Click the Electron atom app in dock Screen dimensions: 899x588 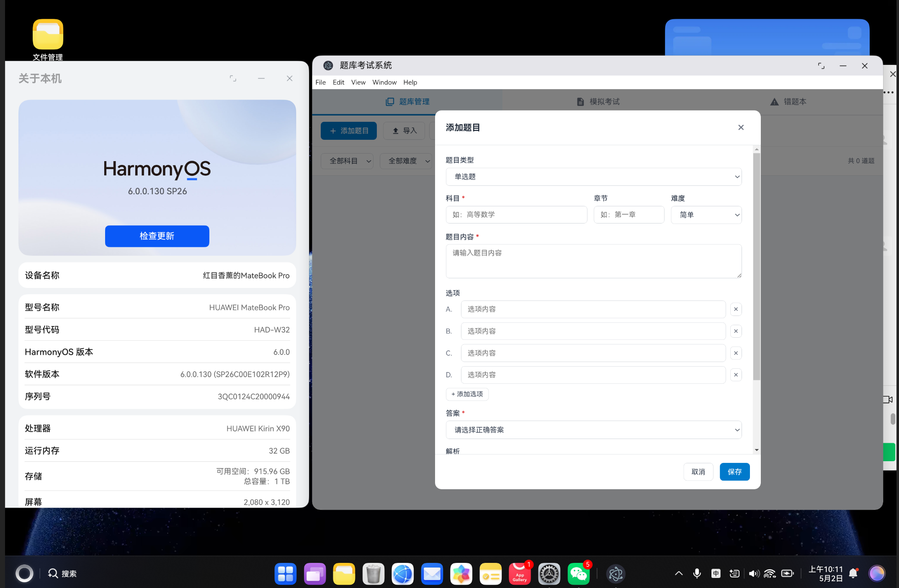[x=616, y=573]
